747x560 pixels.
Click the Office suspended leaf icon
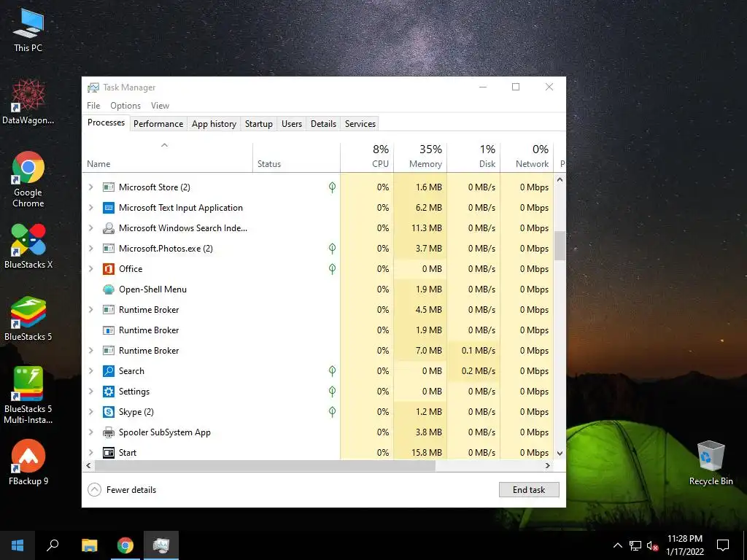click(x=332, y=269)
